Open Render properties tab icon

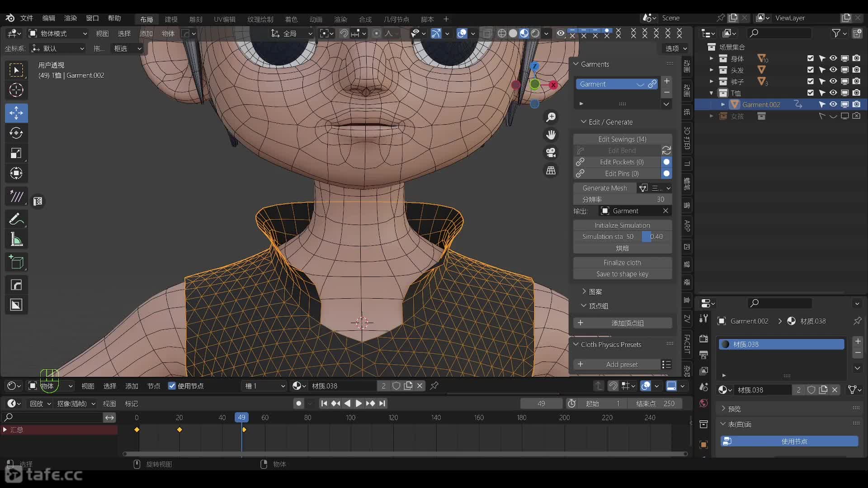[703, 338]
